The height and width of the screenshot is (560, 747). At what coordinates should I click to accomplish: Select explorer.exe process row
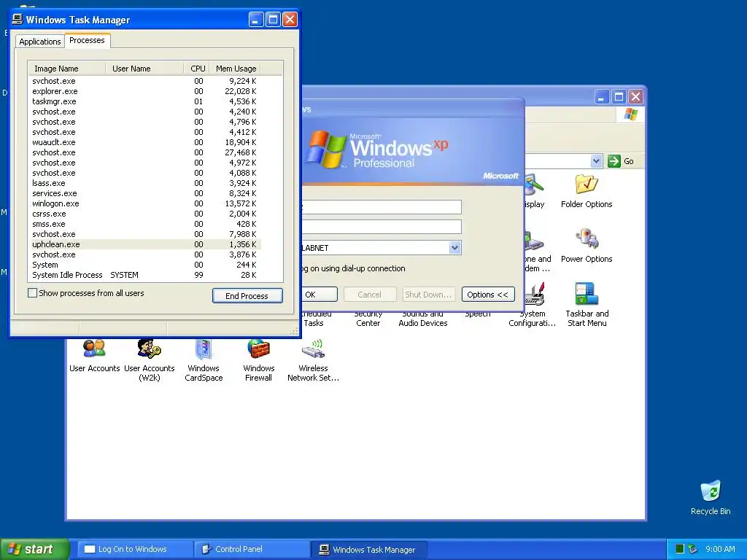pyautogui.click(x=144, y=91)
